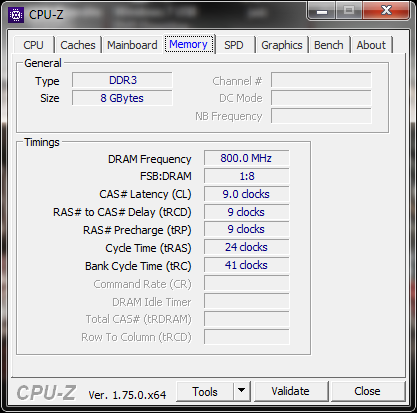The height and width of the screenshot is (413, 417).
Task: Click the Ver. 1.75.0.x64 version text
Action: point(127,395)
